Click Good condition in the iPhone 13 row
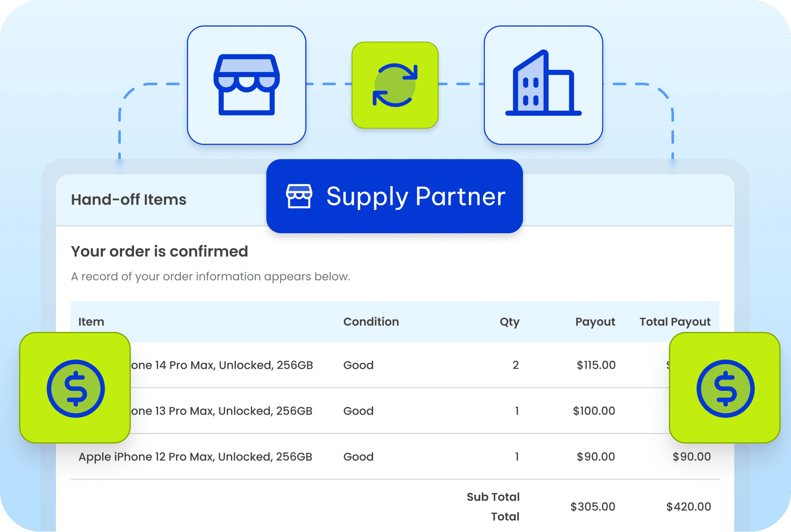The image size is (791, 532). (x=358, y=411)
